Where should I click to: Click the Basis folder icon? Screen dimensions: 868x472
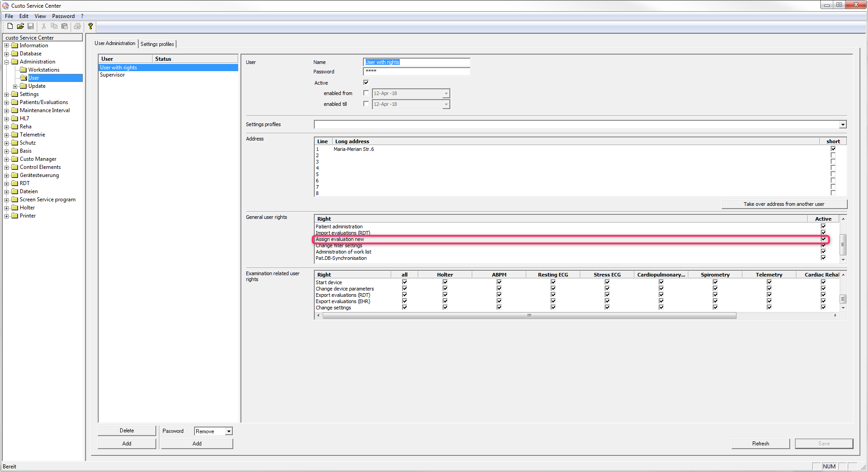coord(15,151)
